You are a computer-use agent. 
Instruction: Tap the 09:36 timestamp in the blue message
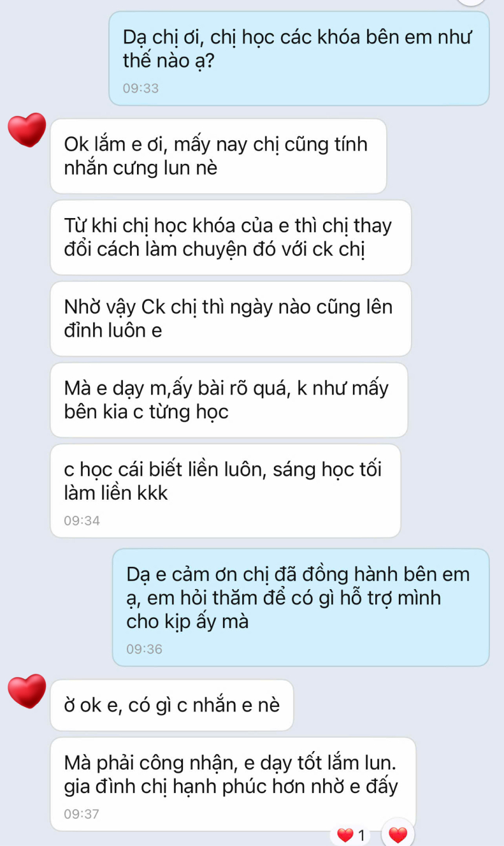pyautogui.click(x=145, y=650)
